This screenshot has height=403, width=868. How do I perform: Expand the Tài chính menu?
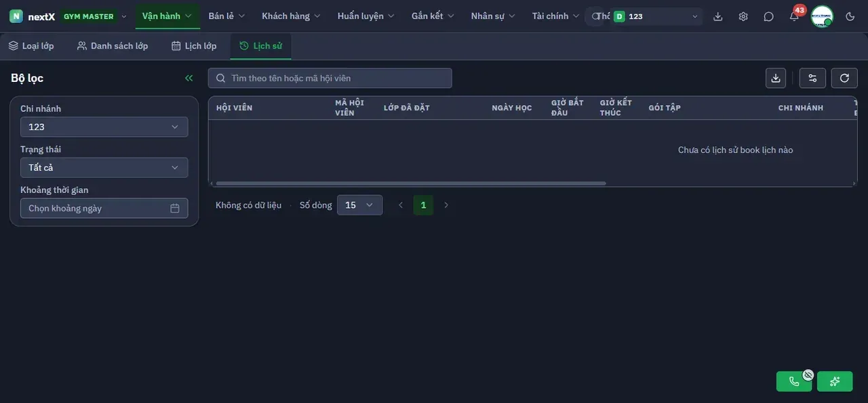555,16
